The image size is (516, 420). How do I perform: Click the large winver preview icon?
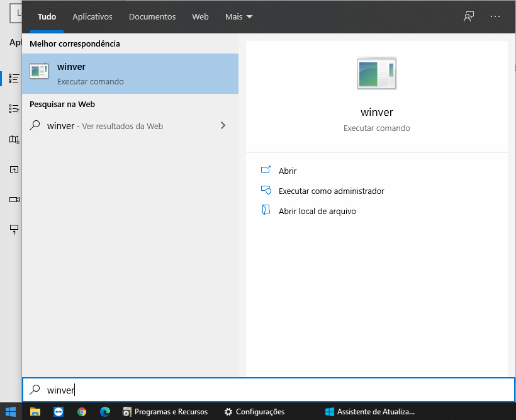tap(377, 73)
